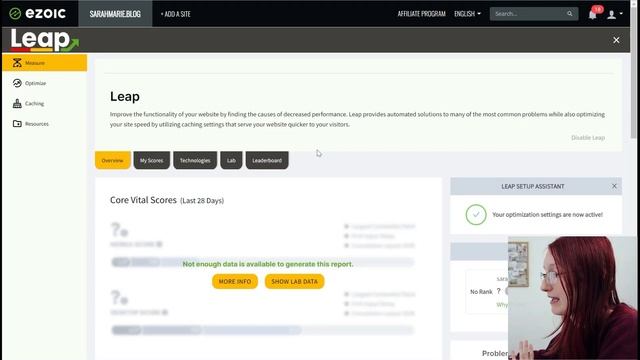Select Resources in the sidebar
The image size is (640, 360).
coord(44,124)
